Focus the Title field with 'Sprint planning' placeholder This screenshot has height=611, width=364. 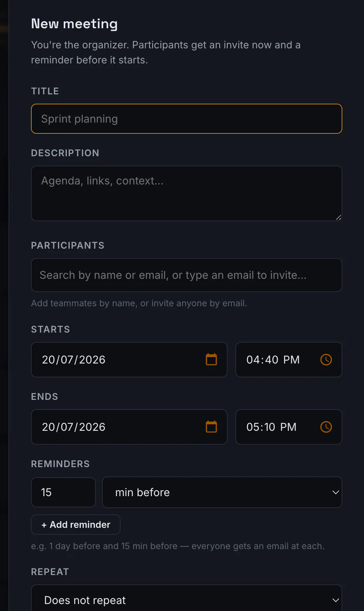[187, 119]
